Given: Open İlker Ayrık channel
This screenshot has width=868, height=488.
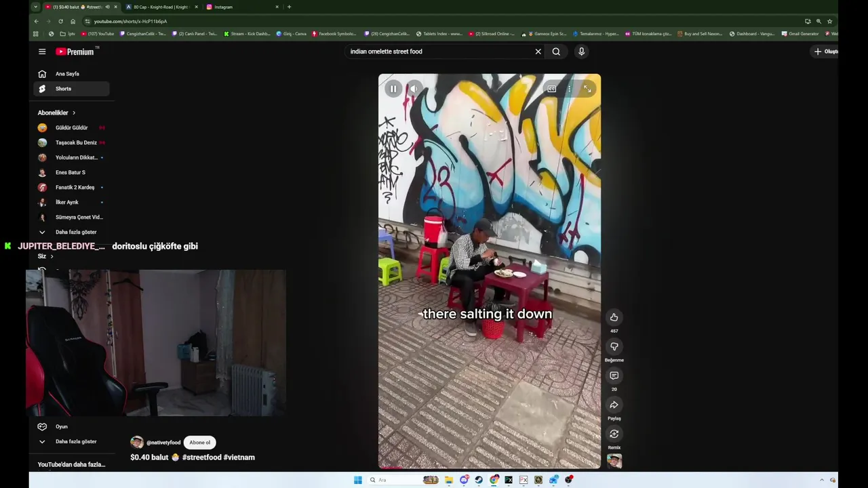Looking at the screenshot, I should pyautogui.click(x=71, y=202).
